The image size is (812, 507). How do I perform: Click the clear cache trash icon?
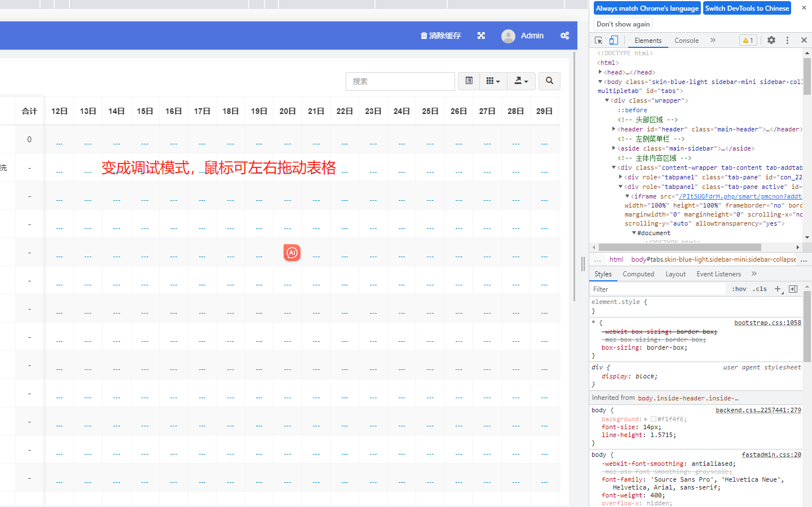click(x=424, y=36)
